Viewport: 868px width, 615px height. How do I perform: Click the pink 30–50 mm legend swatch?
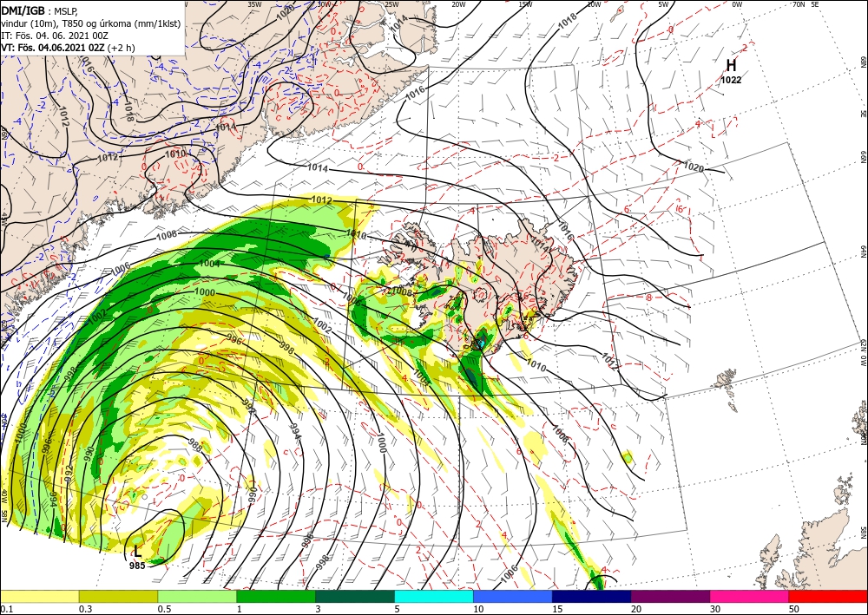750,596
